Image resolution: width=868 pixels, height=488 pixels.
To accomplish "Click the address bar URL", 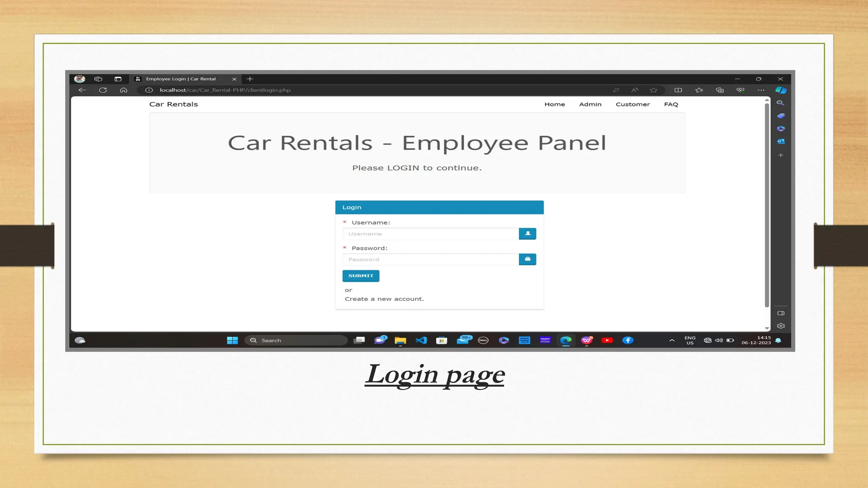I will 225,90.
